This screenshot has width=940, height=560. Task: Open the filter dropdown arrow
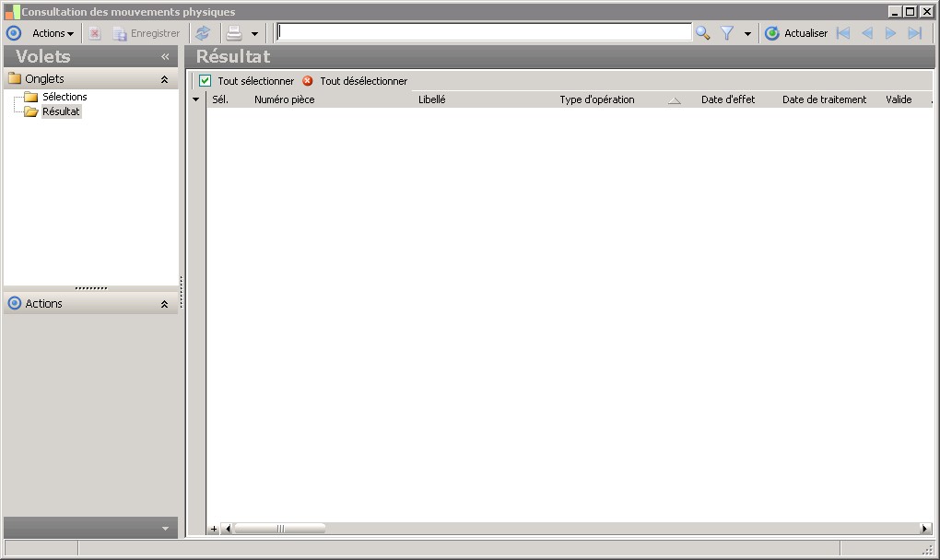click(747, 34)
